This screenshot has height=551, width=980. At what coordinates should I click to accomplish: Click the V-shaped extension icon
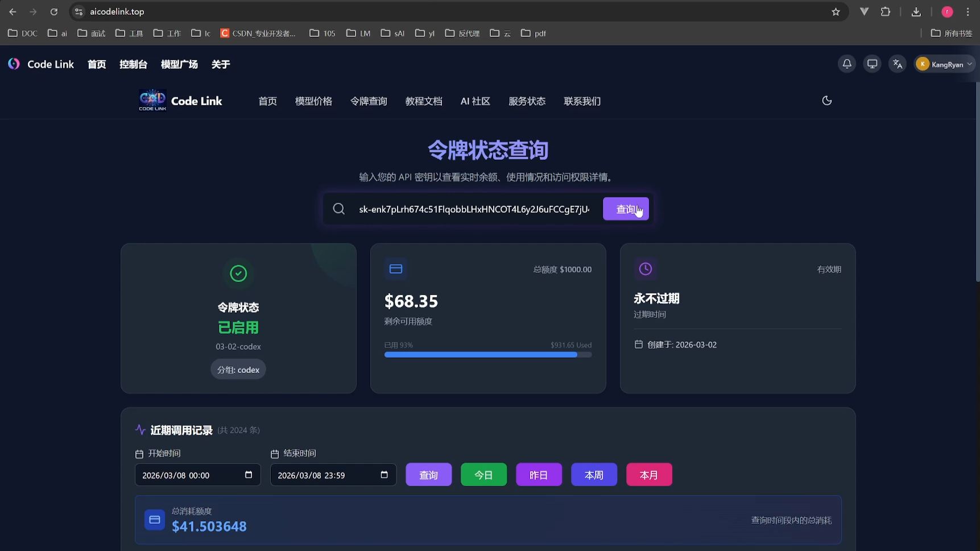pos(864,11)
